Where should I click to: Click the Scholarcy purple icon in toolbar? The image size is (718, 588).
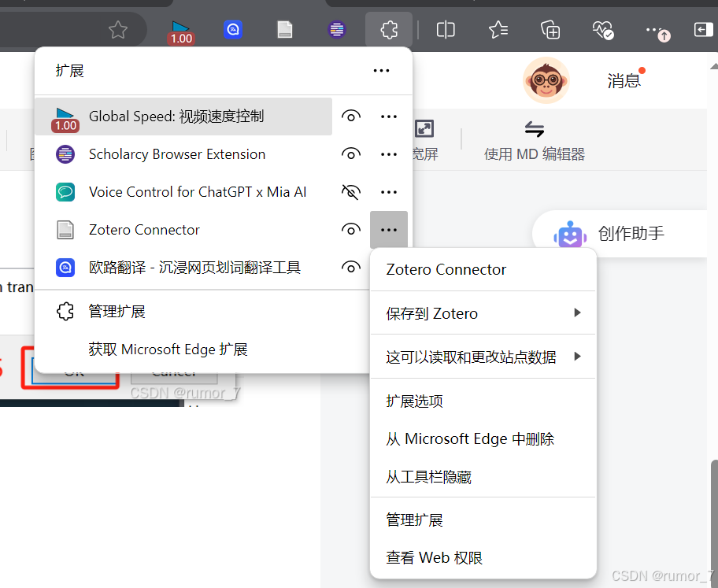[337, 30]
